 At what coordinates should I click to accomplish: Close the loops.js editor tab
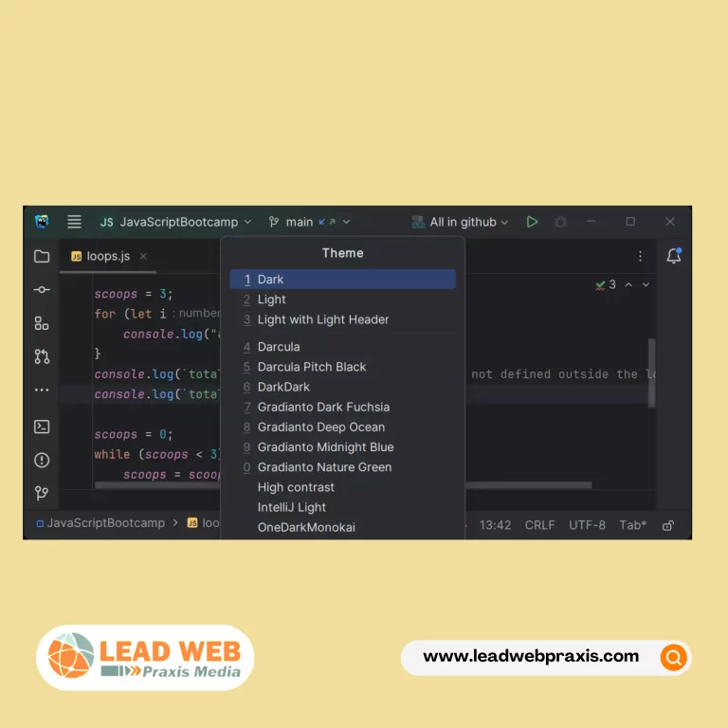(143, 256)
